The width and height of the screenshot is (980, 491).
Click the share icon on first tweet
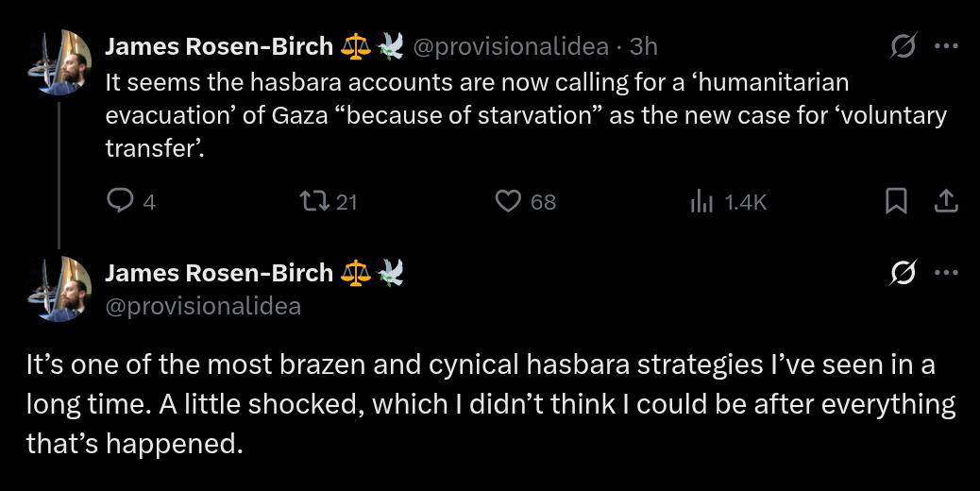point(946,200)
